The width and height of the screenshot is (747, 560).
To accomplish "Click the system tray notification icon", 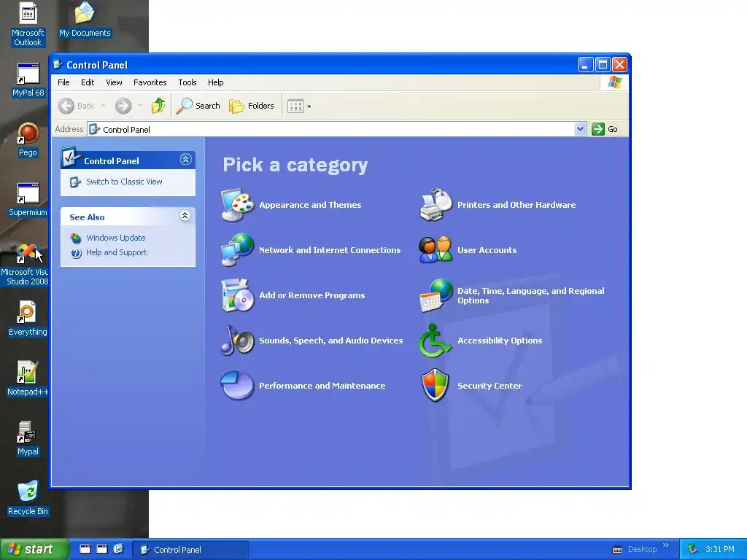I will tap(693, 550).
